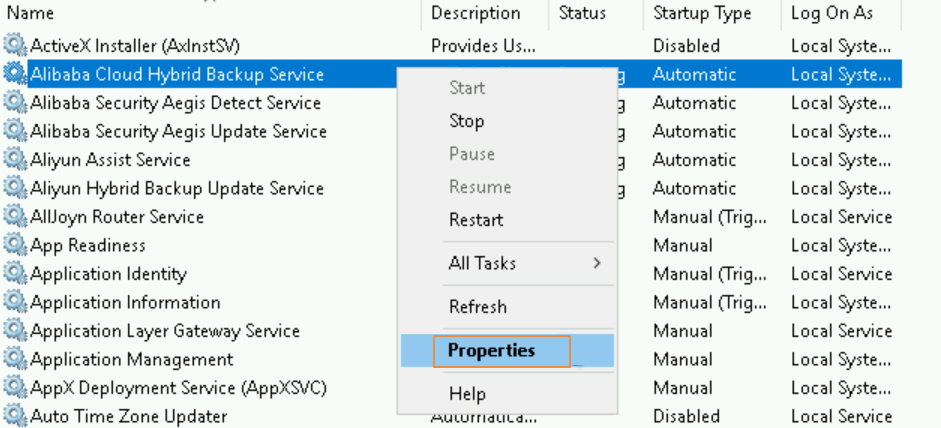Select the Auto Time Zone Updater service
This screenshot has width=941, height=428.
(128, 416)
